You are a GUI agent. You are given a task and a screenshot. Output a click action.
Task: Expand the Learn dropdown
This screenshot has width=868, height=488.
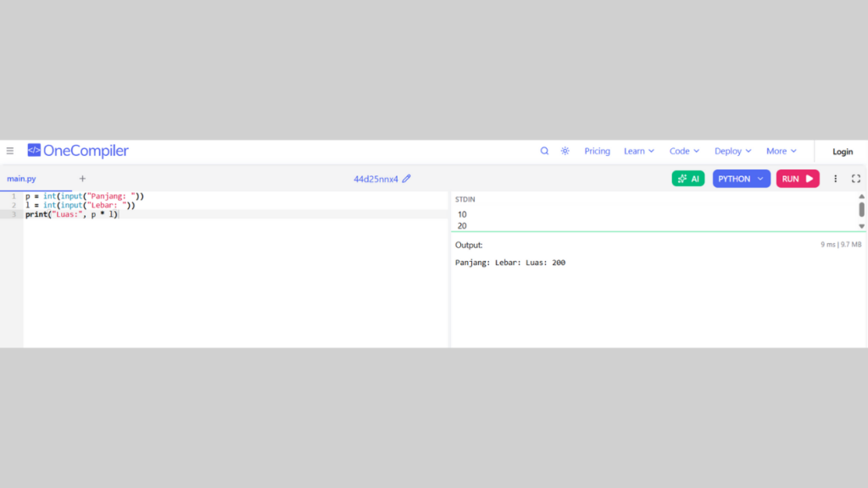(x=638, y=151)
